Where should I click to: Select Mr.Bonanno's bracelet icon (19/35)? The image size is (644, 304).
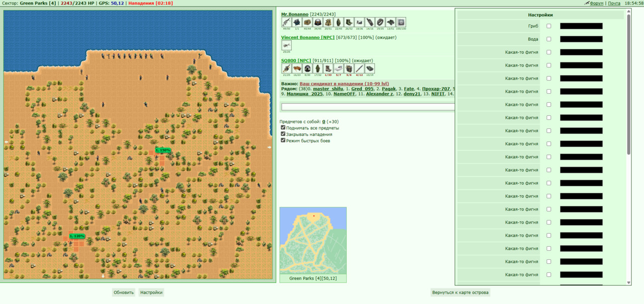(380, 22)
